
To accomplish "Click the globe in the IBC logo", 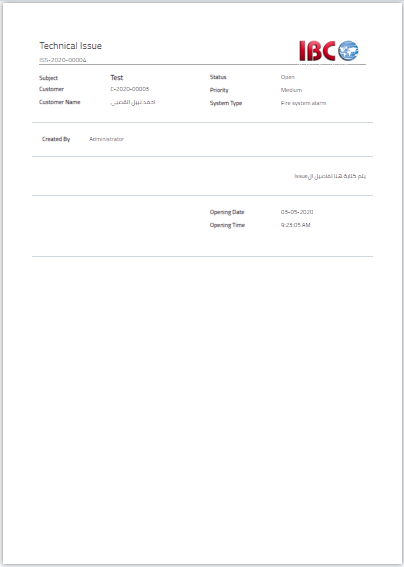I will (348, 51).
